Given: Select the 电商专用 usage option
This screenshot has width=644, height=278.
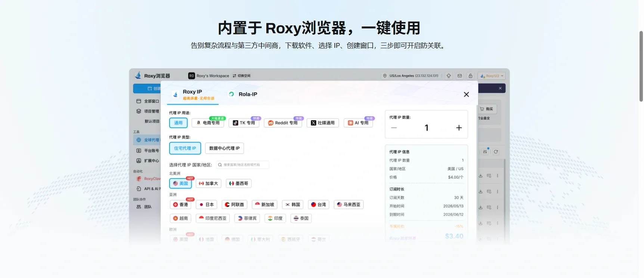Looking at the screenshot, I should 208,123.
